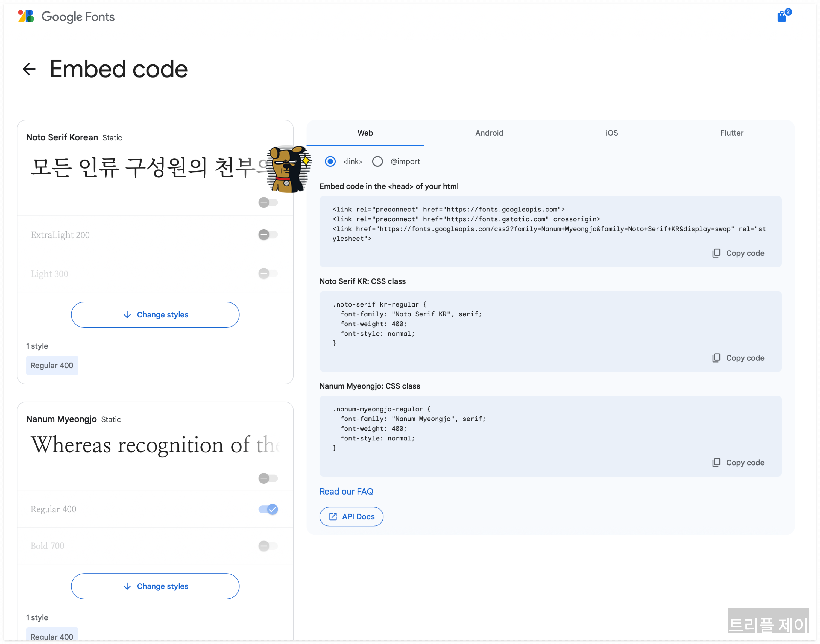Switch to the Flutter tab
The width and height of the screenshot is (820, 644).
[x=731, y=133]
